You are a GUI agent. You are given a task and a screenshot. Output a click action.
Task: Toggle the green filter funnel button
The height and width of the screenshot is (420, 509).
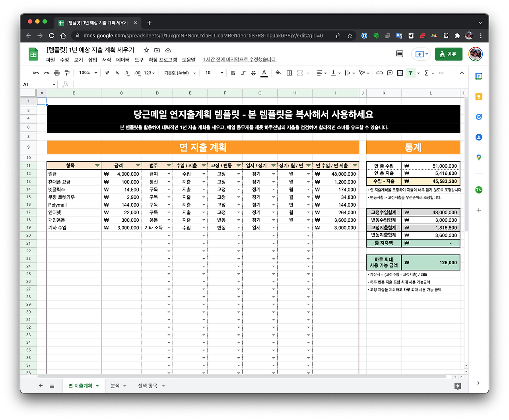pos(410,73)
